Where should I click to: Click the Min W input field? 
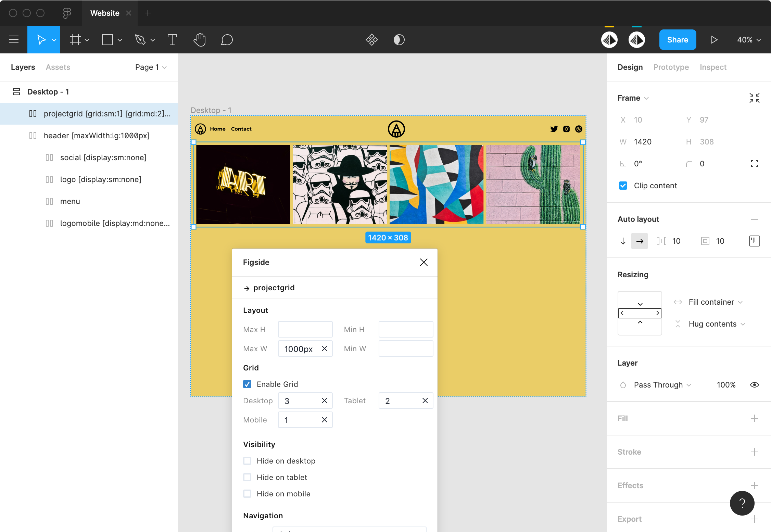click(x=406, y=349)
